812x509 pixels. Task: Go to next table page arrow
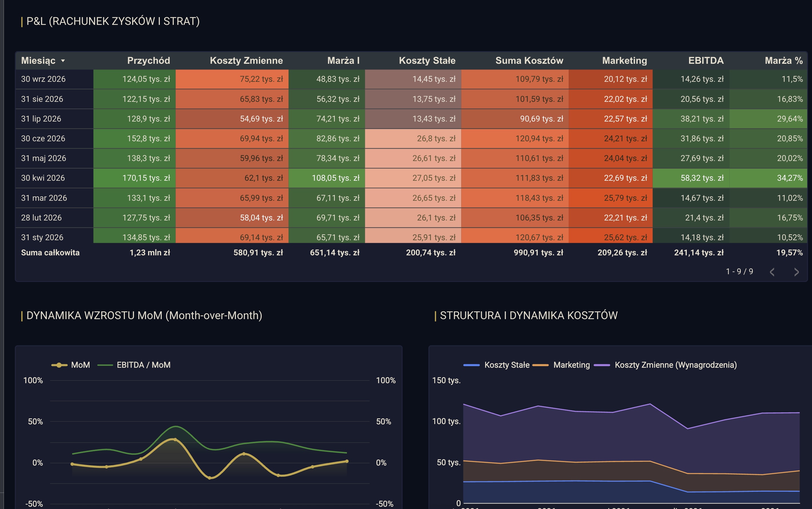796,272
